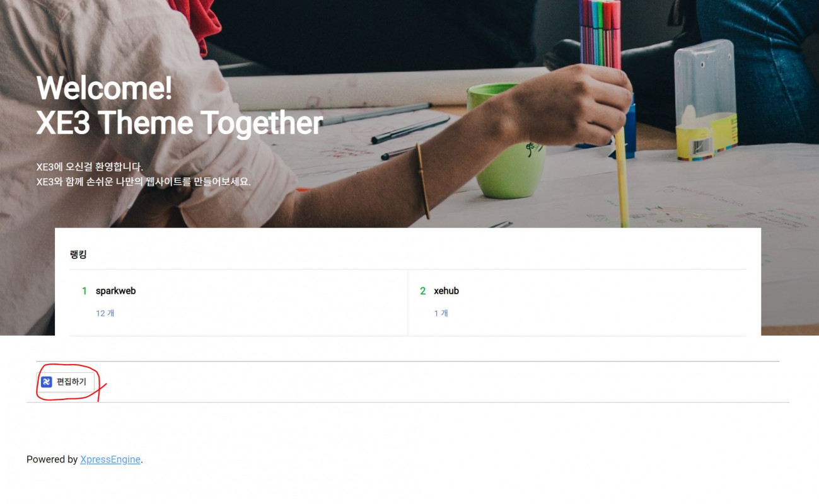The height and width of the screenshot is (504, 819).
Task: Click the 나만의 웹사이트를 만들어보세요 text line
Action: coord(144,181)
